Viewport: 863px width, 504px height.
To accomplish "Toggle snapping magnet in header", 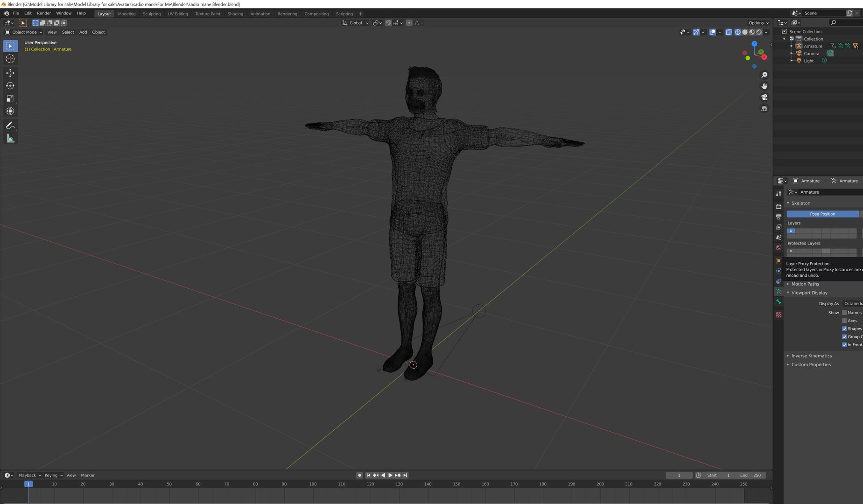I will click(x=388, y=23).
